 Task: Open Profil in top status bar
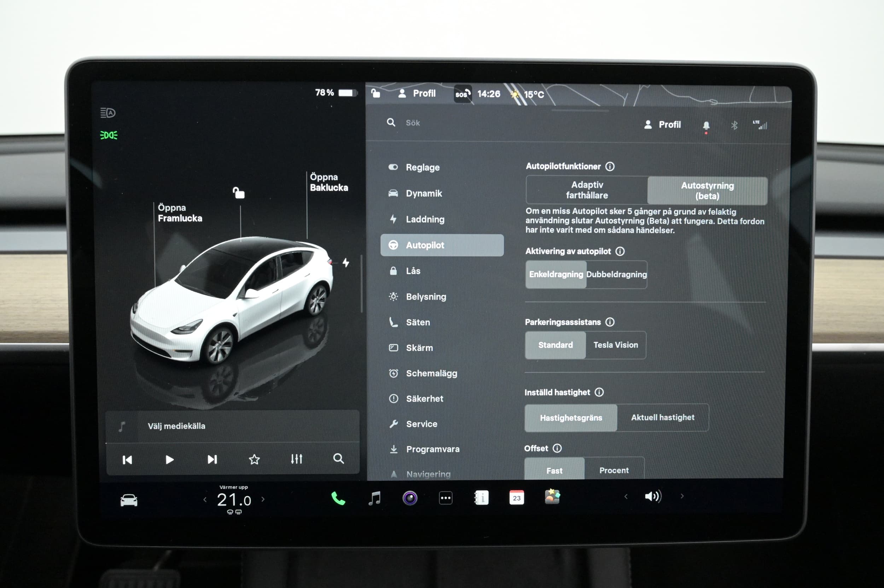(x=417, y=93)
